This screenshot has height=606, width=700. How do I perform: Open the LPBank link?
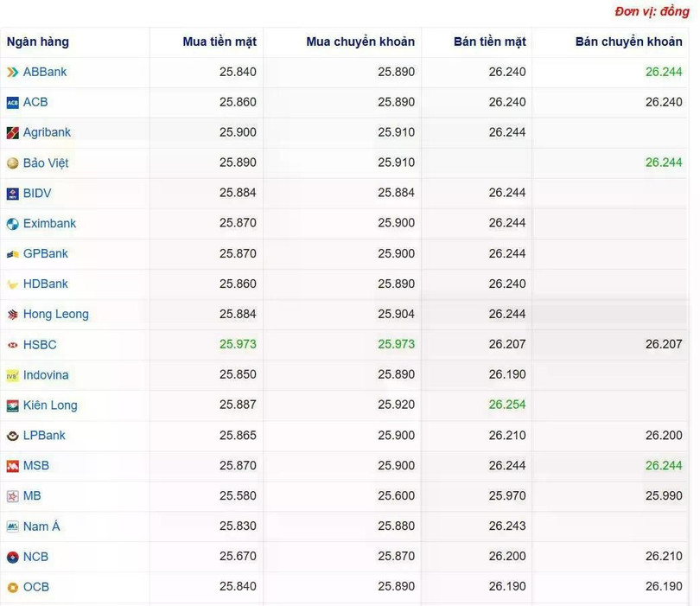point(44,436)
